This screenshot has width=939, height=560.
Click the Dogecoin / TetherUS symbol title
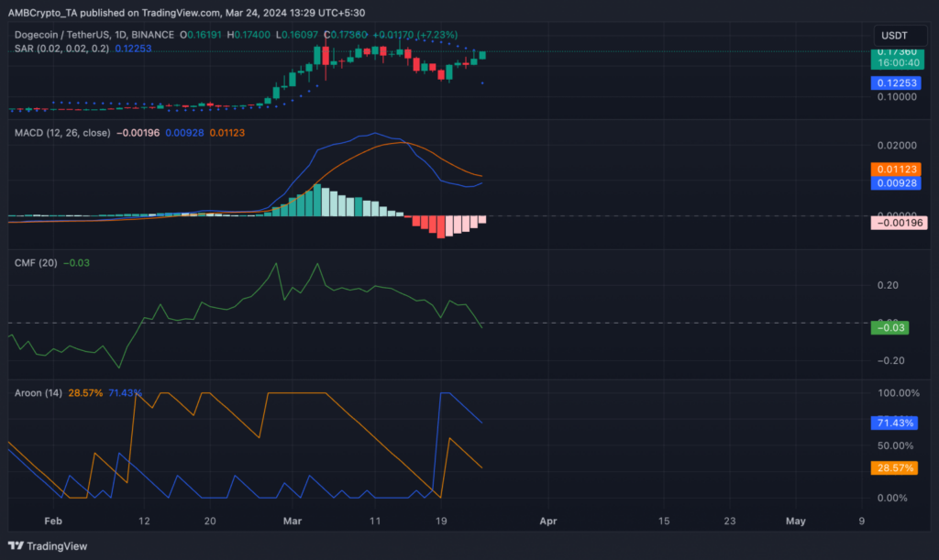pyautogui.click(x=80, y=34)
